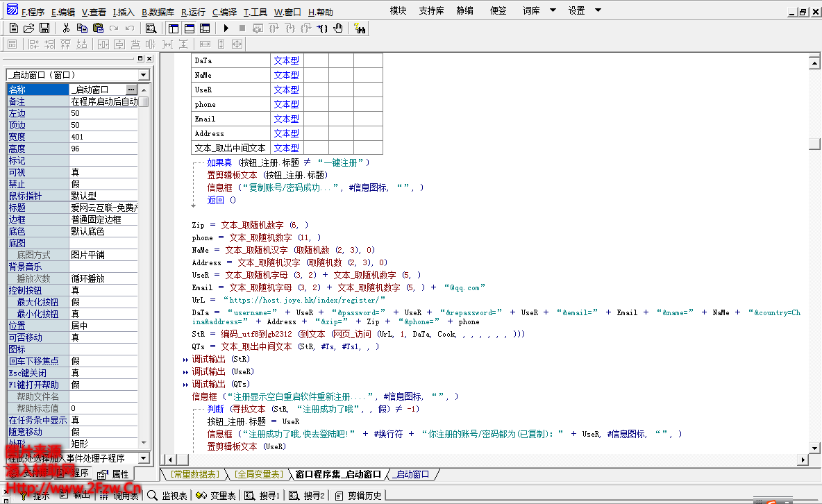Click the Paste clipboard icon
The height and width of the screenshot is (504, 822).
(x=98, y=26)
